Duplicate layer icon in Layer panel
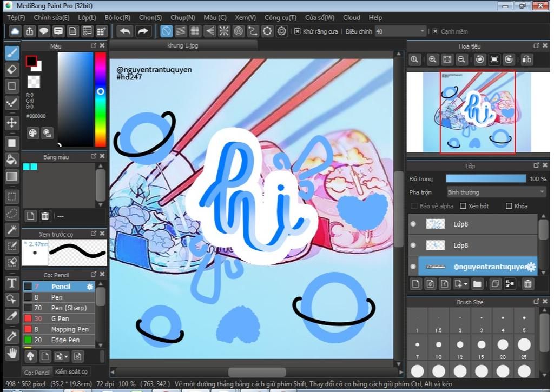The image size is (554, 392). tap(496, 283)
